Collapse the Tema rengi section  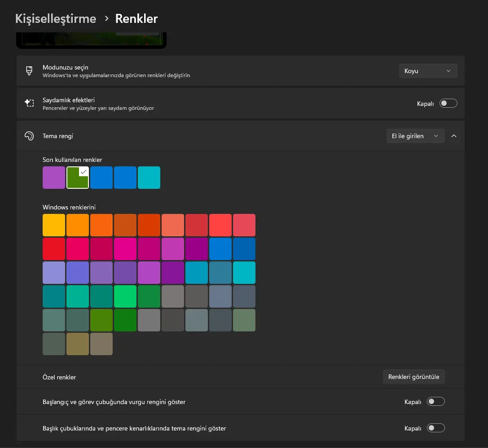[454, 136]
